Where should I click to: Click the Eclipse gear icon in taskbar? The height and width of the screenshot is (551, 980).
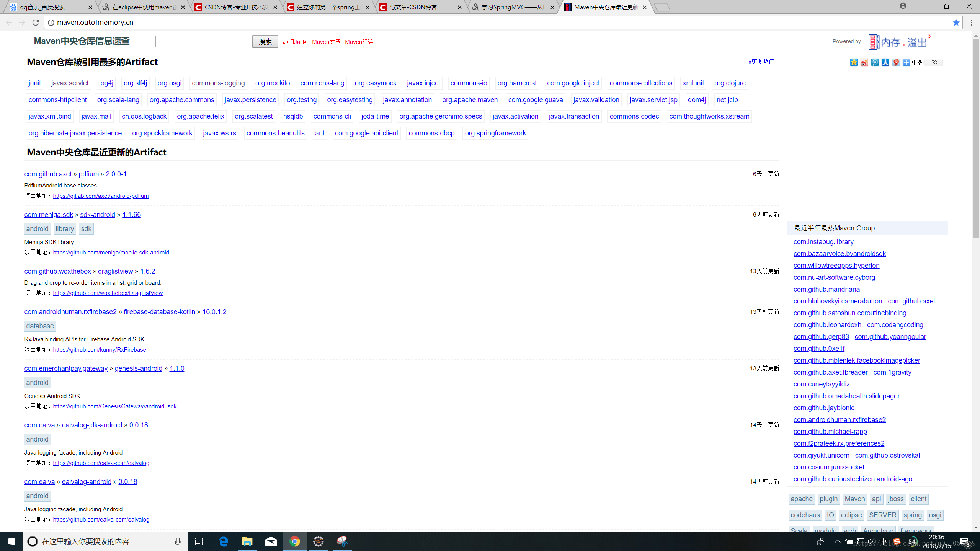[318, 541]
